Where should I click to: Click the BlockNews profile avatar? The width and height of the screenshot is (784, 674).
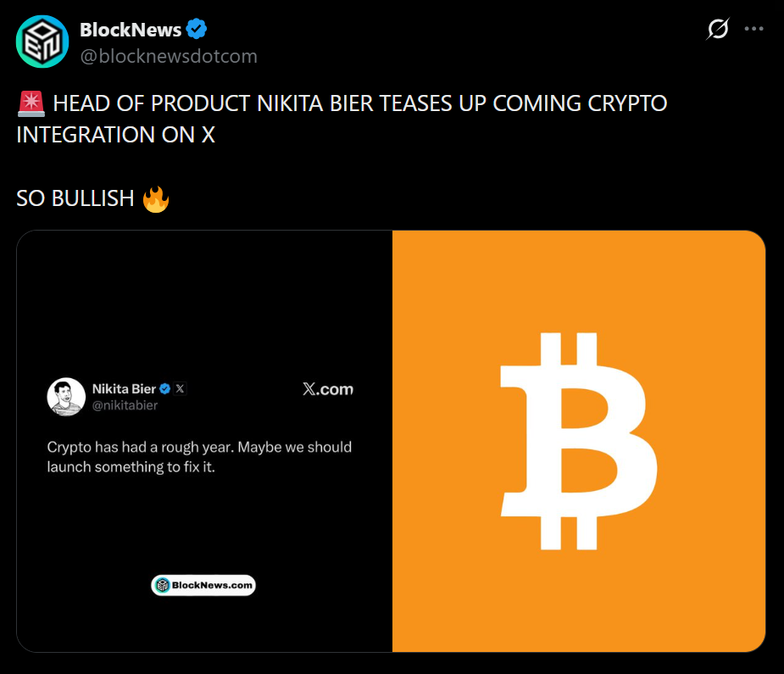(x=42, y=41)
